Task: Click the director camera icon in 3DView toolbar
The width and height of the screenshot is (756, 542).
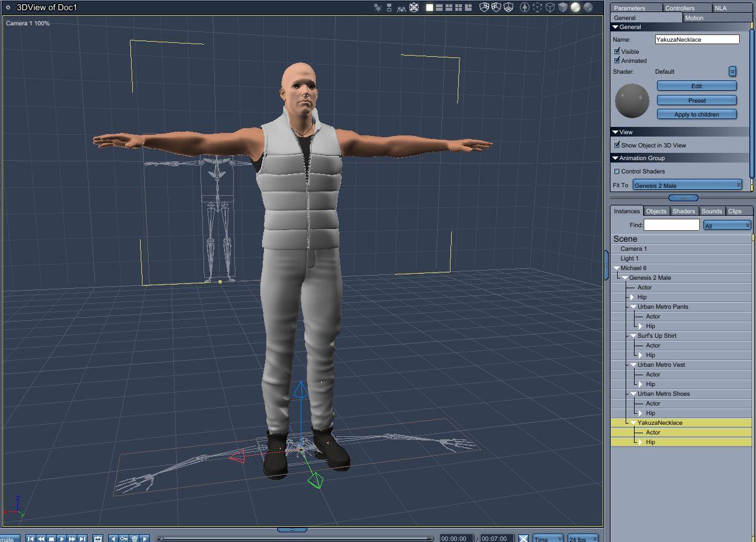Action: click(377, 7)
